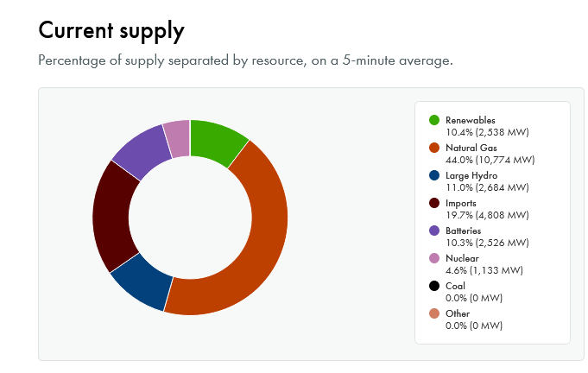Select the Imports legend label
Screen dimensions: 588x373
click(x=462, y=203)
